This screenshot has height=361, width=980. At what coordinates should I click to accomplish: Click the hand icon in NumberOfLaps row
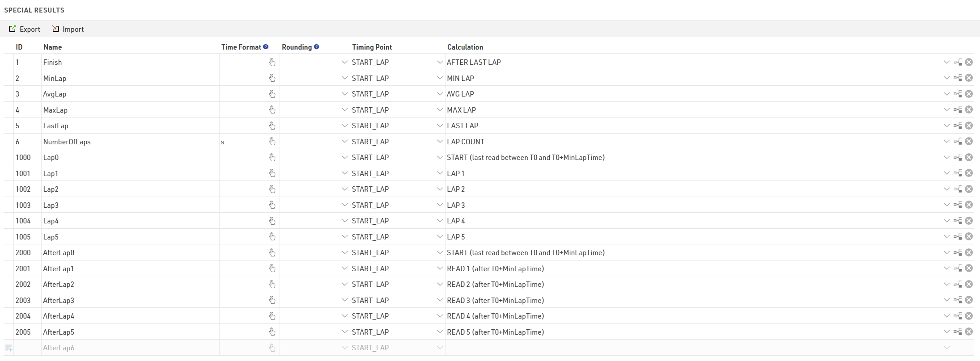pyautogui.click(x=272, y=142)
